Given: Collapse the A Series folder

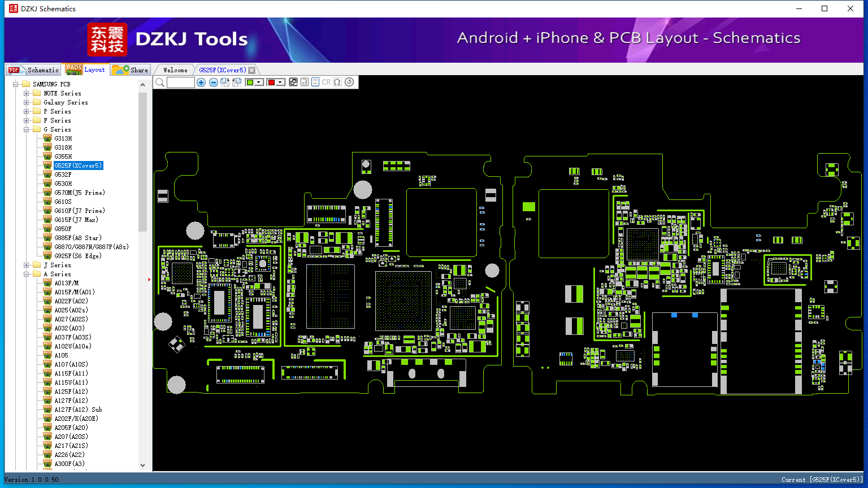Looking at the screenshot, I should pyautogui.click(x=27, y=274).
